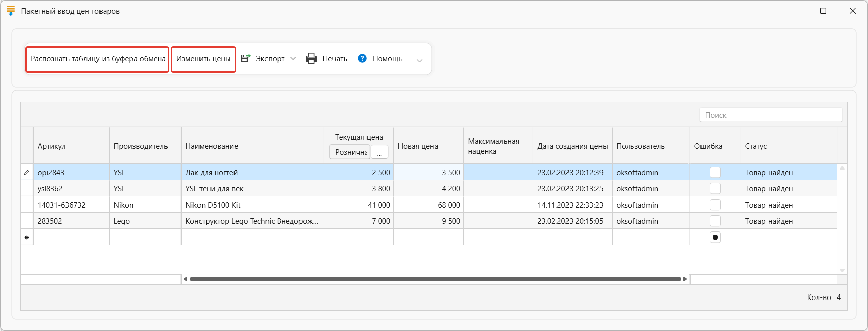Image resolution: width=868 pixels, height=331 pixels.
Task: Click the Текущая цена column title
Action: (359, 137)
